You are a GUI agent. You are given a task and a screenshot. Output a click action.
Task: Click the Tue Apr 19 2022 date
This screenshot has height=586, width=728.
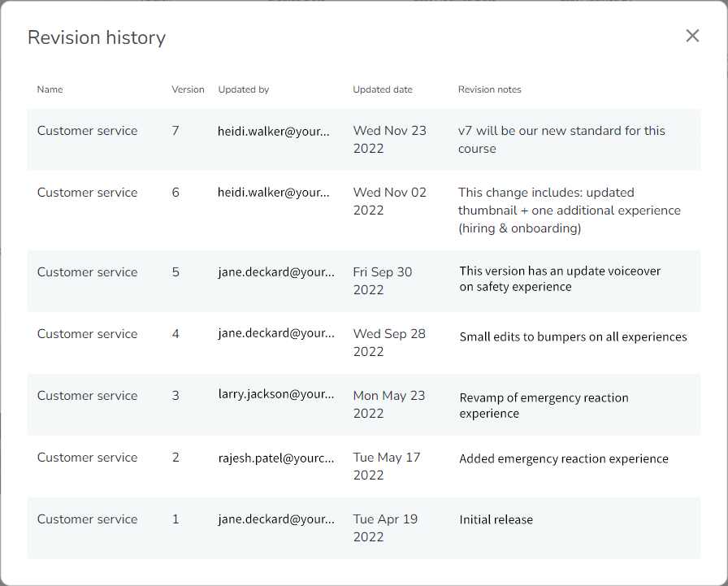click(385, 528)
